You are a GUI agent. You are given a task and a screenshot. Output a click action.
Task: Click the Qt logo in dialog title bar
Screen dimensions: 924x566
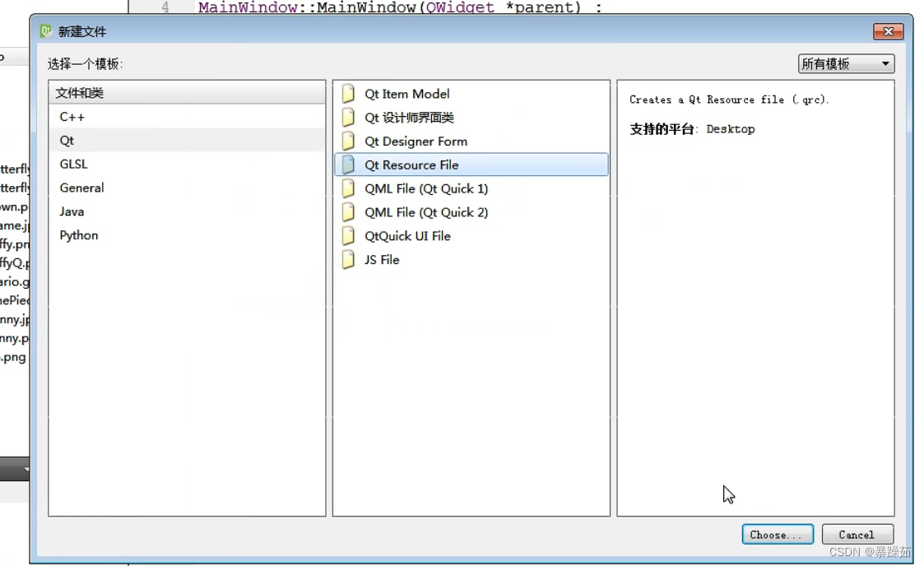pos(45,31)
